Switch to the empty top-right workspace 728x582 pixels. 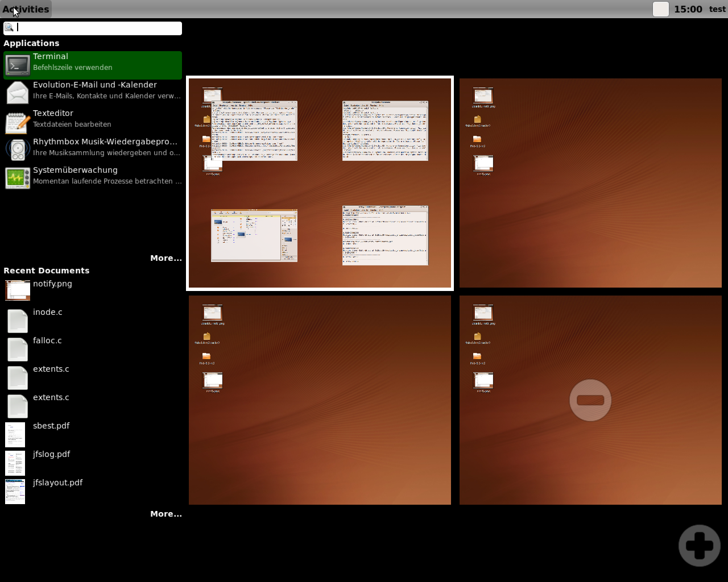point(590,183)
